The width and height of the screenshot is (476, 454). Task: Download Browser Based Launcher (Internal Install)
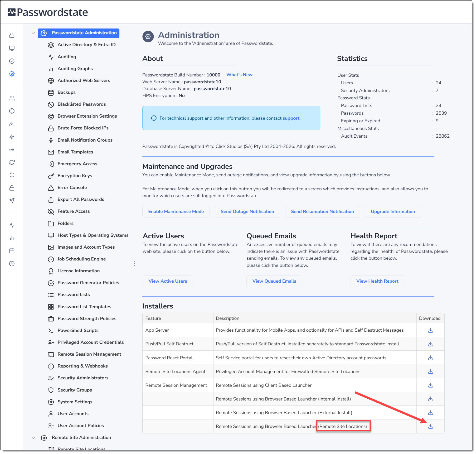coord(431,399)
